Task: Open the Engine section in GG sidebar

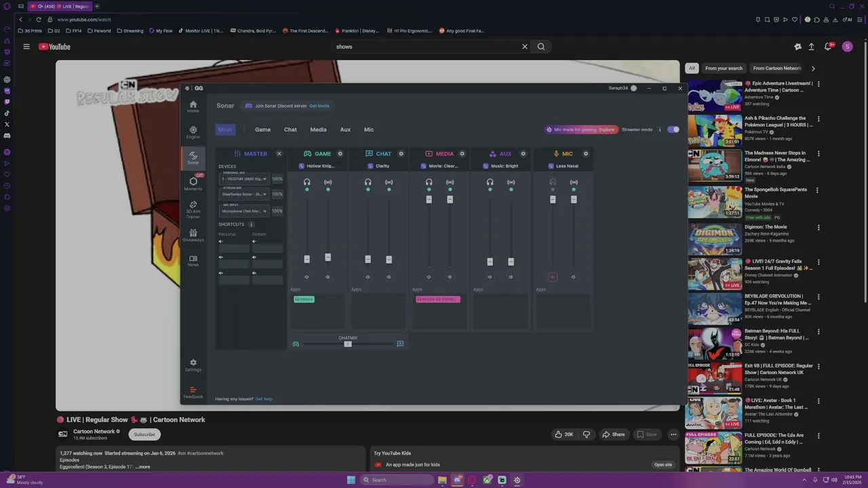Action: [x=193, y=132]
